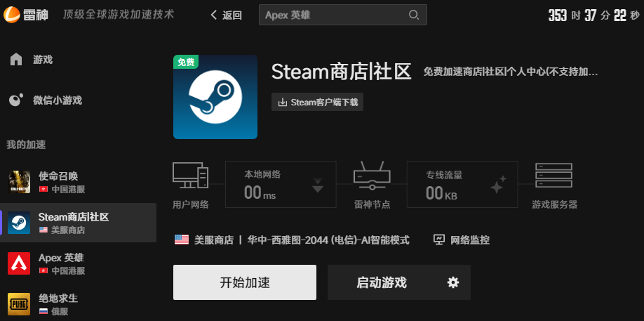The image size is (644, 321).
Task: Click the 网络监控 monitor icon
Action: click(x=439, y=240)
